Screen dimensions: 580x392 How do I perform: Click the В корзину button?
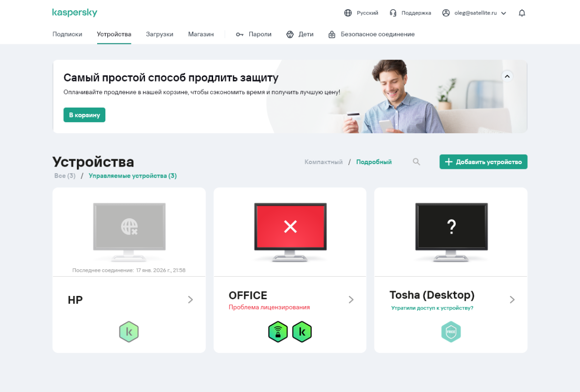tap(85, 115)
